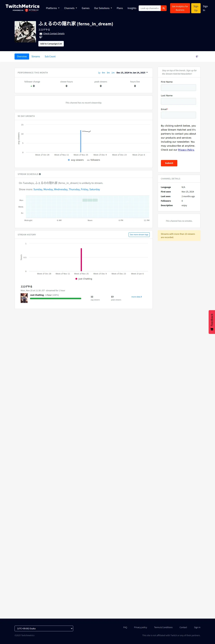Click Get Analytics for Business button

pos(180,8)
